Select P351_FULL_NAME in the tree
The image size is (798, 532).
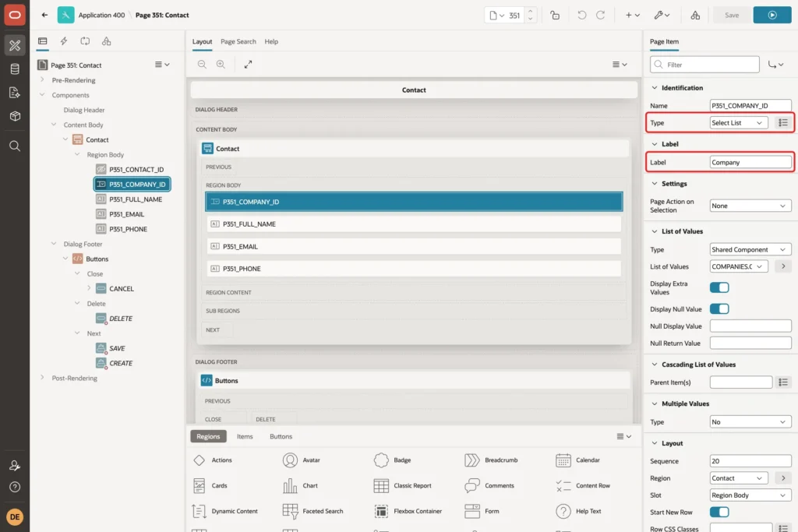(x=136, y=199)
